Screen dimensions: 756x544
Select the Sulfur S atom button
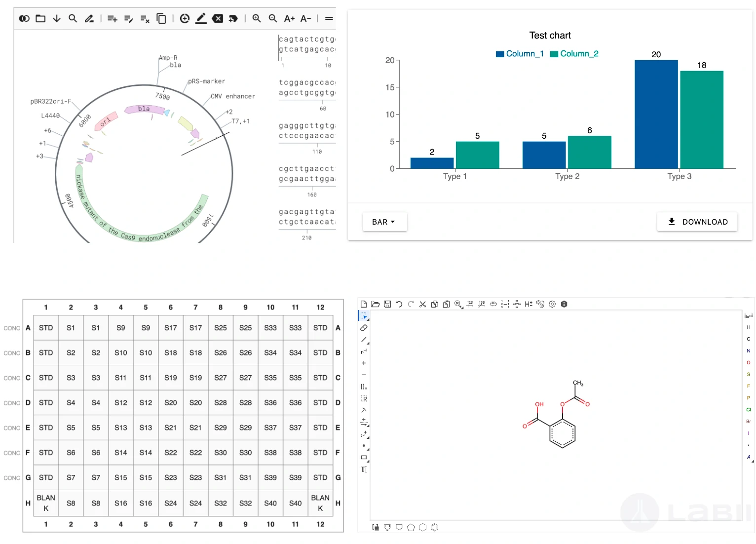pos(749,375)
